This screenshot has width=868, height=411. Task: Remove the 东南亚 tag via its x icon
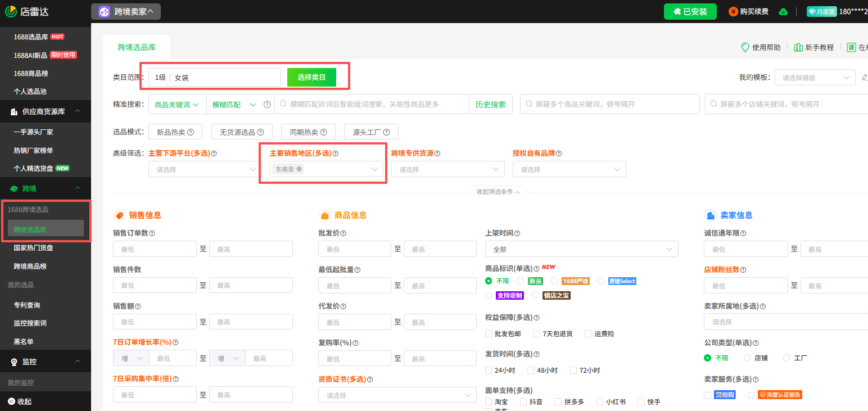click(299, 169)
